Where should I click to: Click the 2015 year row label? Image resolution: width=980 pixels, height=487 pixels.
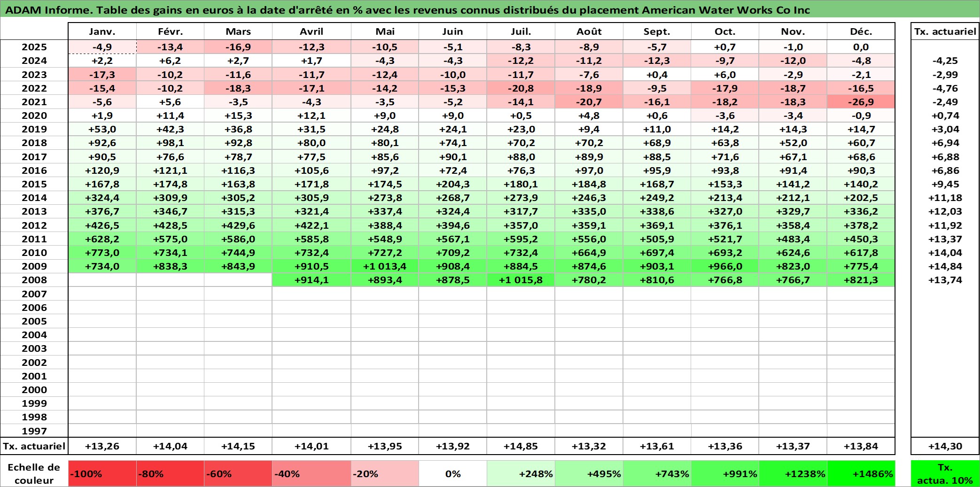(x=34, y=184)
